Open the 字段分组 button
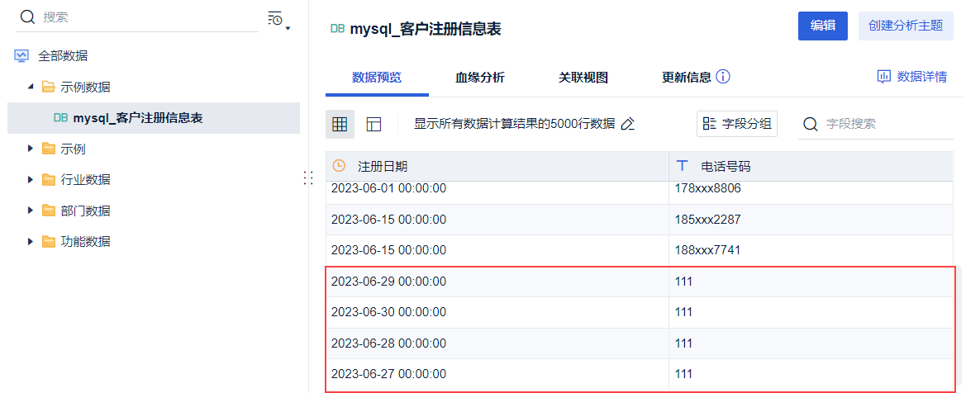 [737, 124]
